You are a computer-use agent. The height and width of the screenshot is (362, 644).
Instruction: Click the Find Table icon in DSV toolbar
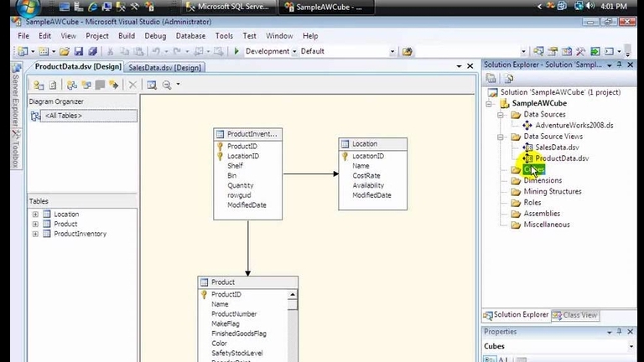click(152, 85)
